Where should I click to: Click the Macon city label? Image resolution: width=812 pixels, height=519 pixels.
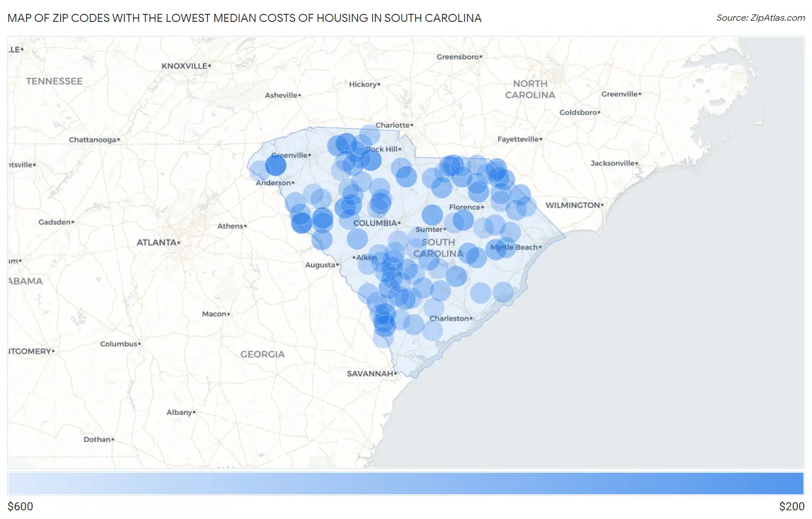click(x=215, y=314)
